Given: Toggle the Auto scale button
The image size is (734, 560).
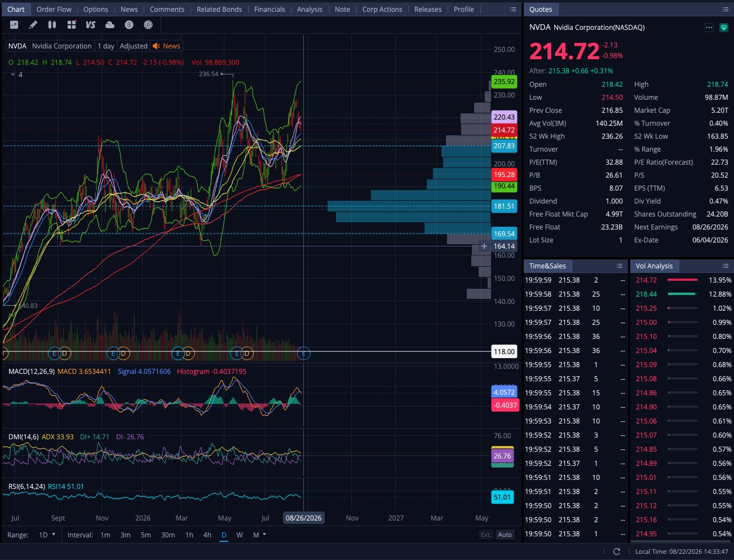Looking at the screenshot, I should point(505,535).
